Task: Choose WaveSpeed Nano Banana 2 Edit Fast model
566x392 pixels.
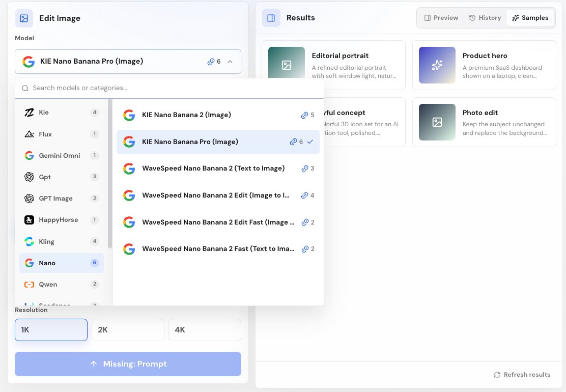Action: 218,222
